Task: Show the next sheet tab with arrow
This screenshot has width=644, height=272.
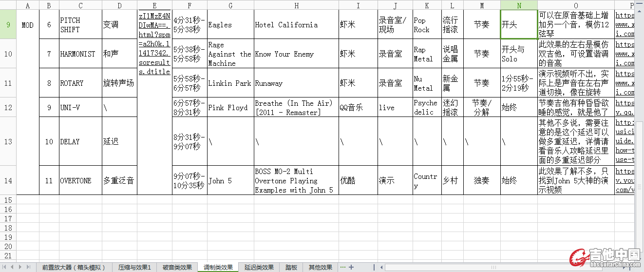Action: click(x=21, y=267)
